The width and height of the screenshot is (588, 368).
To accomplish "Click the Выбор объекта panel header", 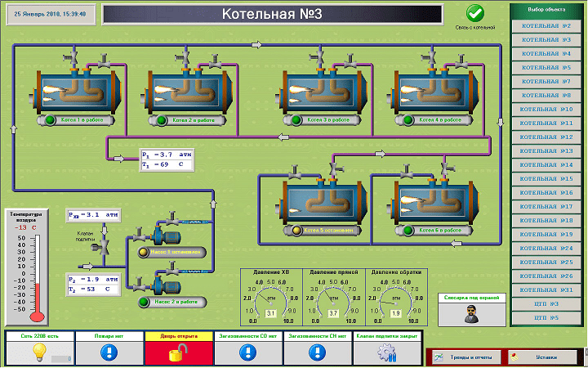I will tap(546, 9).
